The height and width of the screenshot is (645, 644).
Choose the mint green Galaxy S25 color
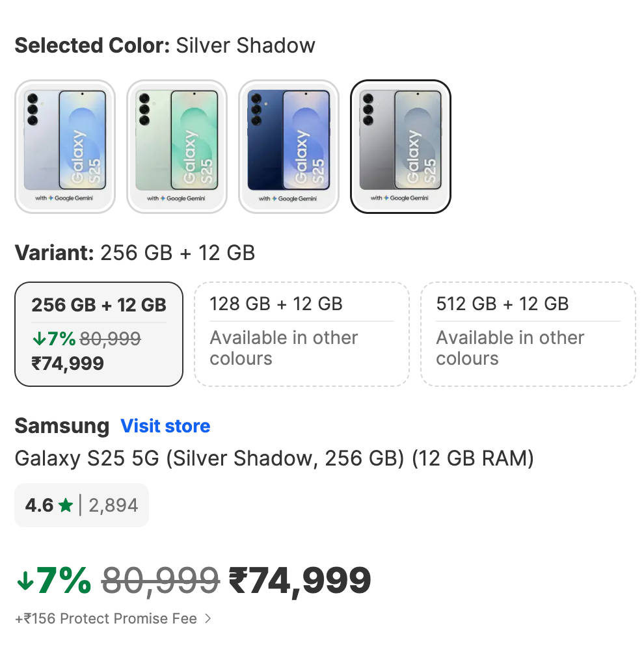point(177,146)
